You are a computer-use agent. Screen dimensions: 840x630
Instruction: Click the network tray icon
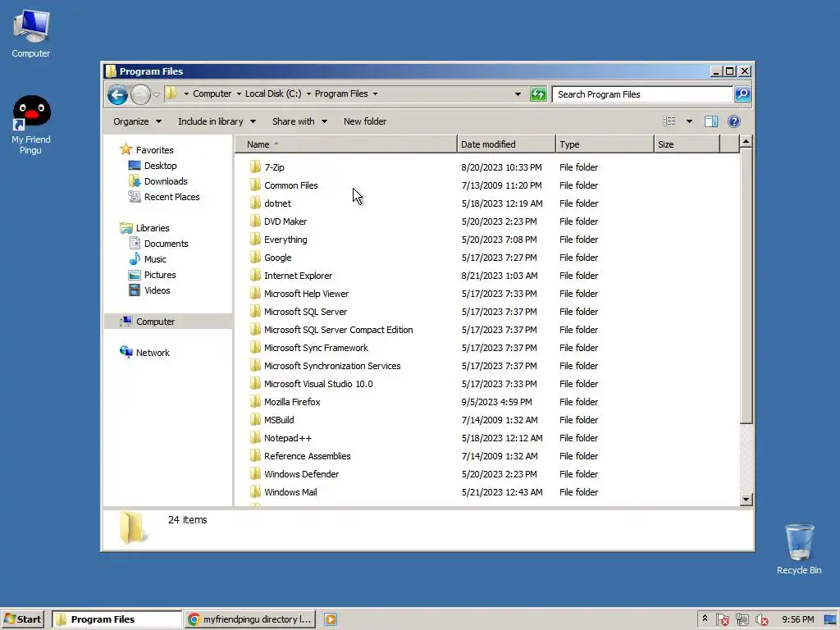coord(742,620)
